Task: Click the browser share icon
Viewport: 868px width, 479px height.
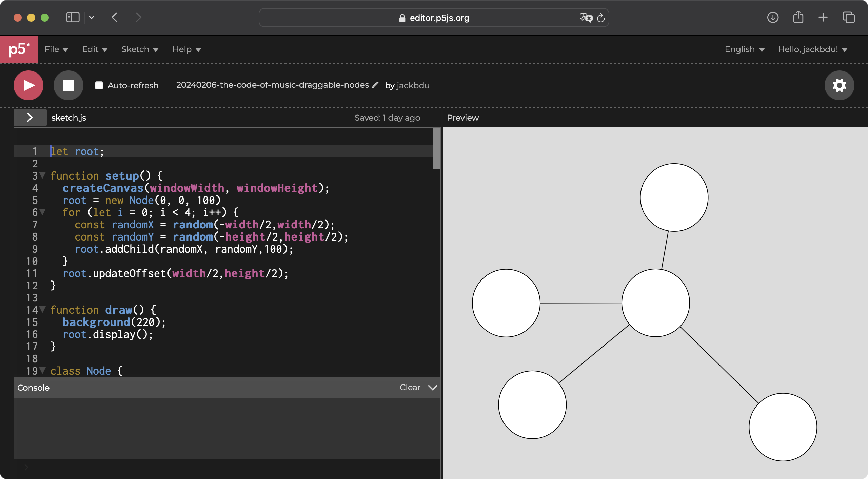Action: point(798,17)
